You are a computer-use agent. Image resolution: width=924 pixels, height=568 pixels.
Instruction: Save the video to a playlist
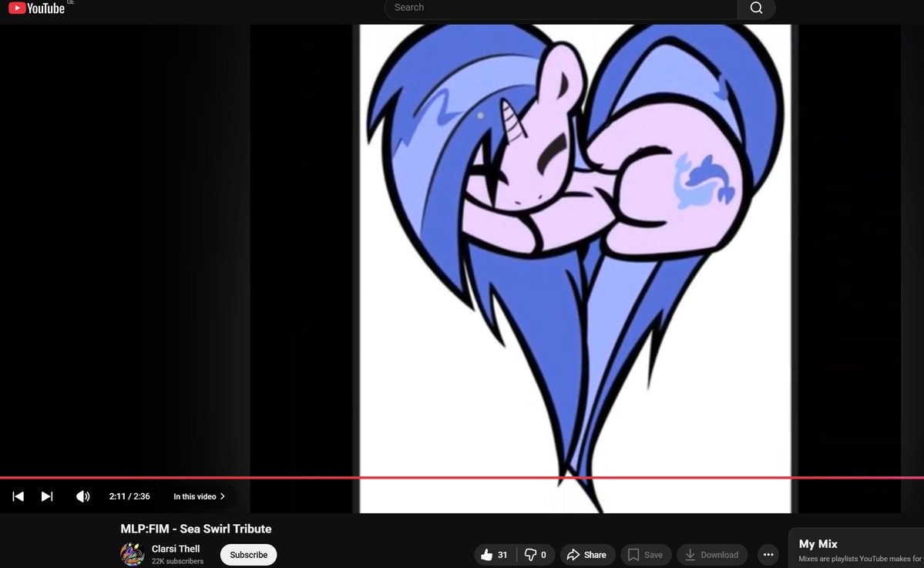645,555
